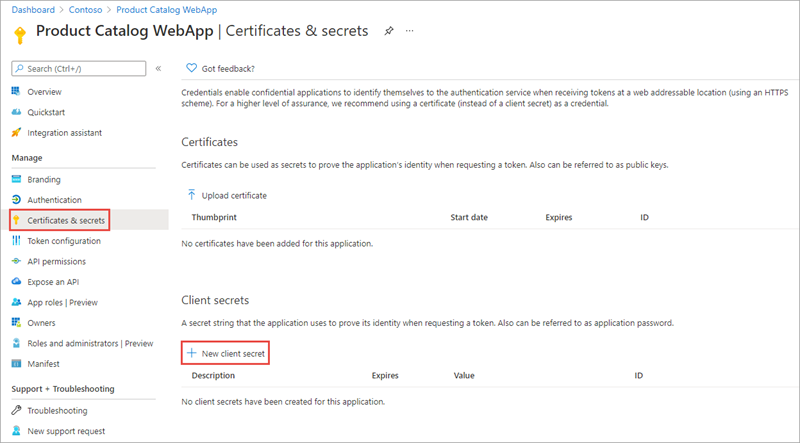800x443 pixels.
Task: Click the plus icon for new client secret
Action: click(191, 353)
